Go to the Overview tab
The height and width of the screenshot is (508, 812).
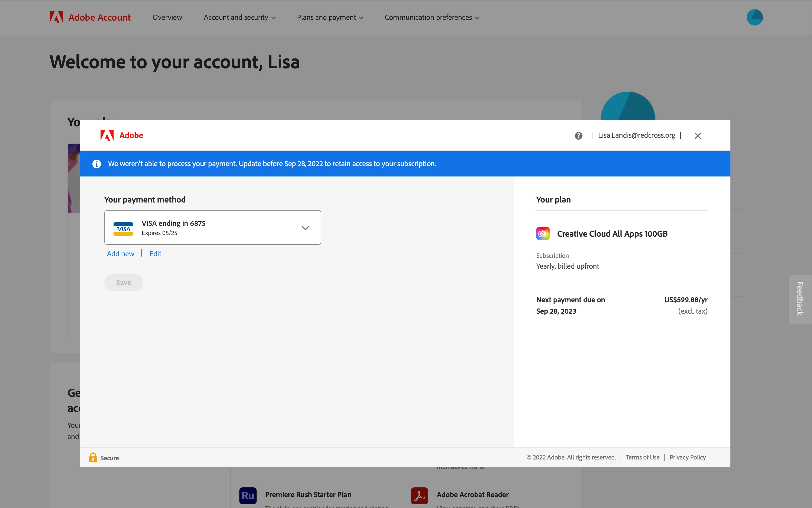coord(167,17)
